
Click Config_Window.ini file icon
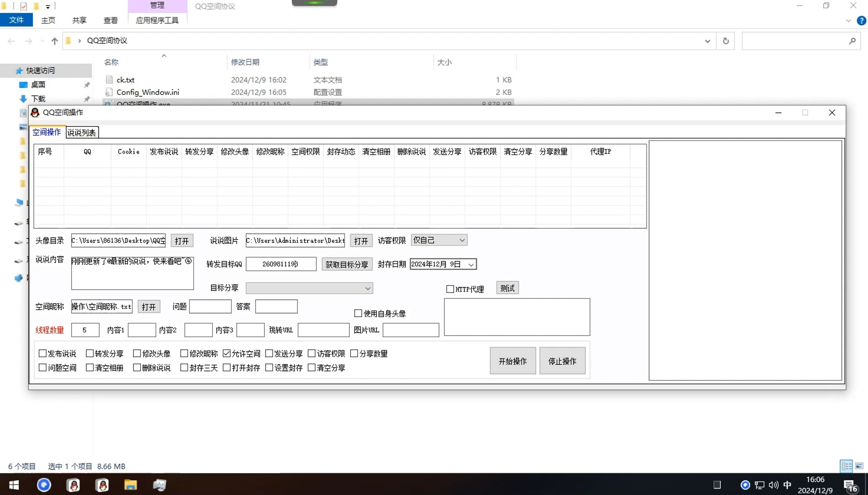(x=109, y=92)
